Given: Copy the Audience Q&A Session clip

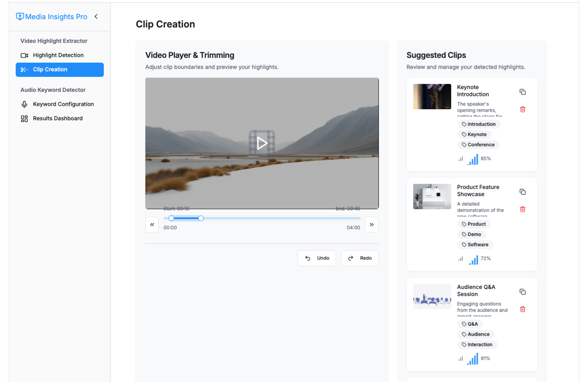Looking at the screenshot, I should (522, 292).
